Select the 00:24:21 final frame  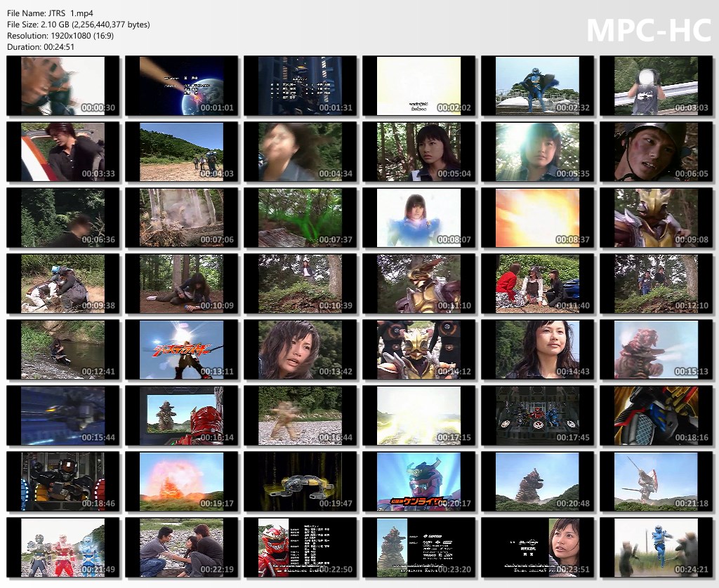click(x=657, y=548)
